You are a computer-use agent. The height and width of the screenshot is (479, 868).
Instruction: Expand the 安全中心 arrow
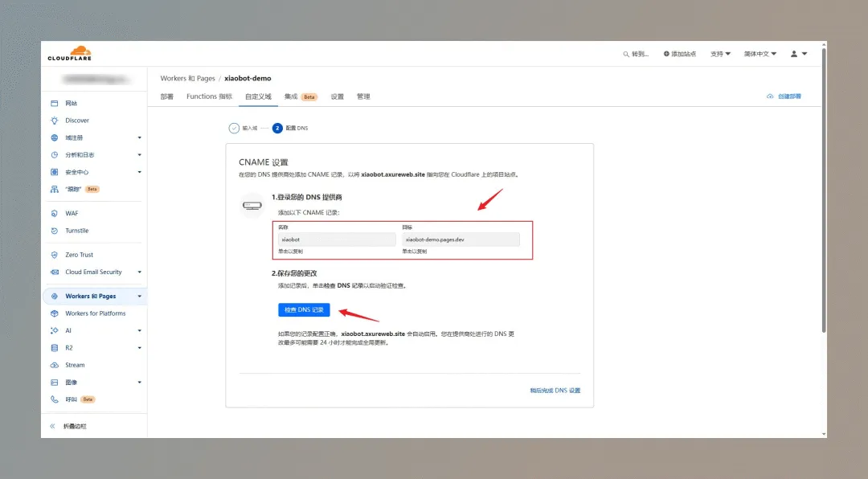pyautogui.click(x=140, y=172)
